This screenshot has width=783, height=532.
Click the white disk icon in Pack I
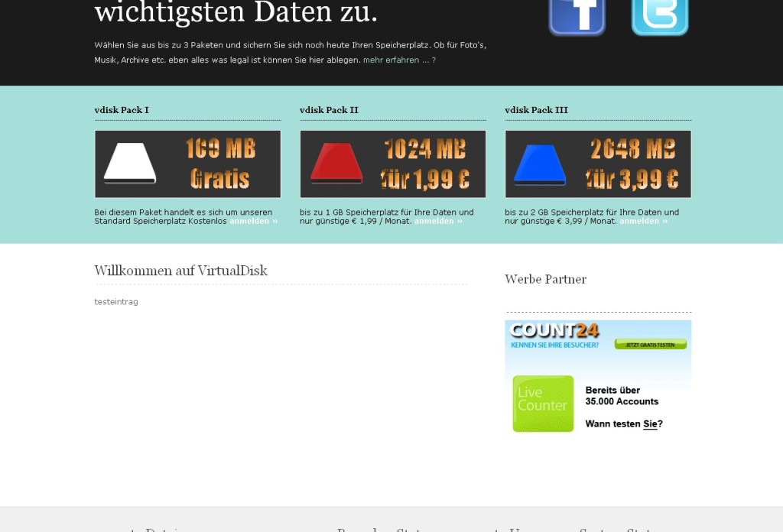click(x=130, y=164)
